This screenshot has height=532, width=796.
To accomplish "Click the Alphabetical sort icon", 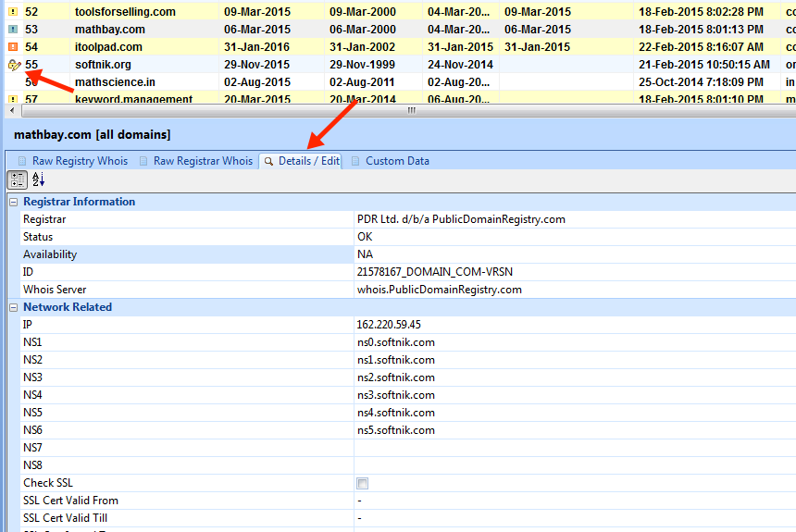I will click(39, 179).
